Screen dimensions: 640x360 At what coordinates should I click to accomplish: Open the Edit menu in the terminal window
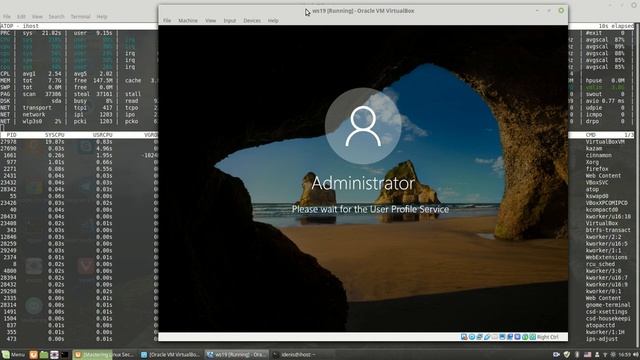(x=21, y=17)
